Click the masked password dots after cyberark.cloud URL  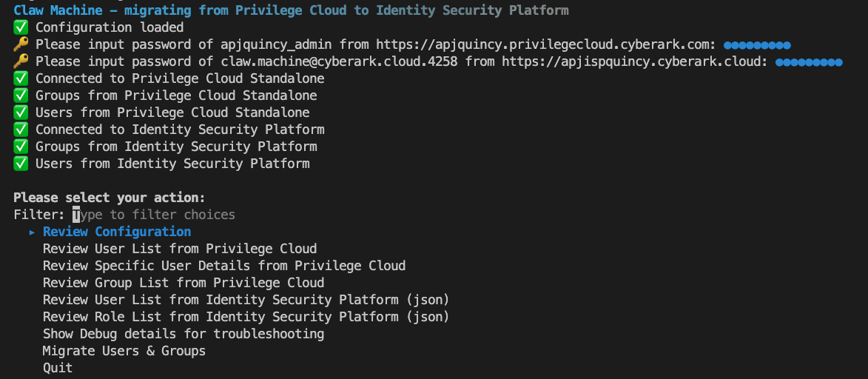point(809,63)
